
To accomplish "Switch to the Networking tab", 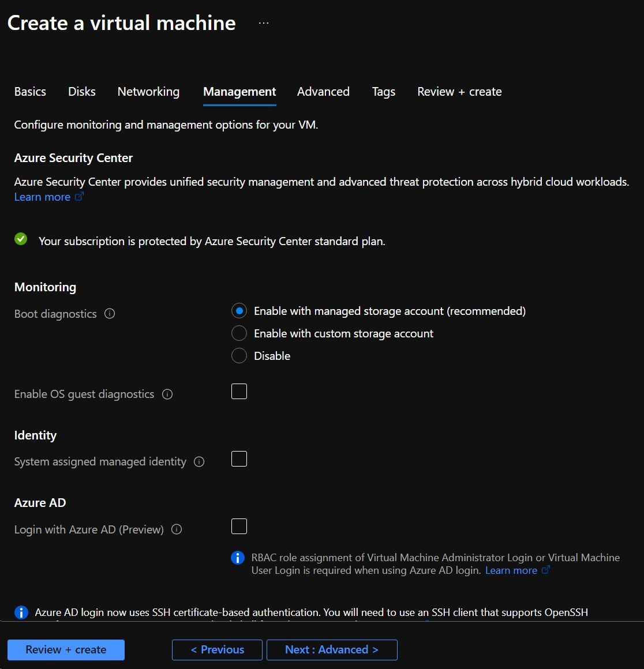I will [x=148, y=91].
